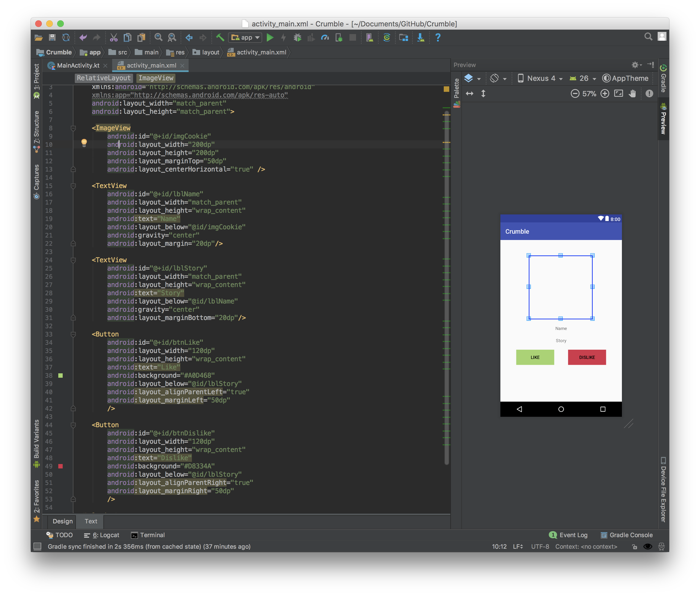
Task: Open the orientation rotate dropdown
Action: [x=498, y=78]
